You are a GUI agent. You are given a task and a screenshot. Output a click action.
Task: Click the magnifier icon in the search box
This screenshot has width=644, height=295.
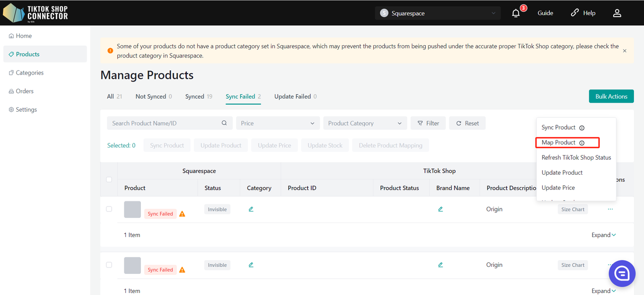224,123
